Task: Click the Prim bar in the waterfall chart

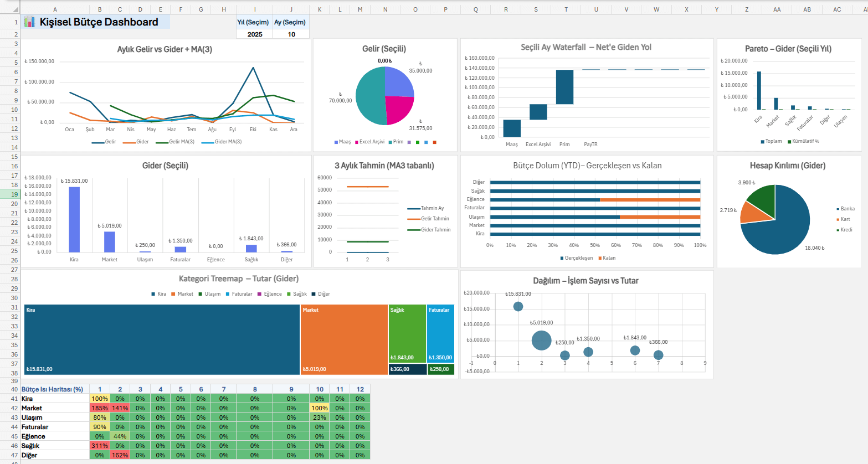Action: pyautogui.click(x=564, y=87)
